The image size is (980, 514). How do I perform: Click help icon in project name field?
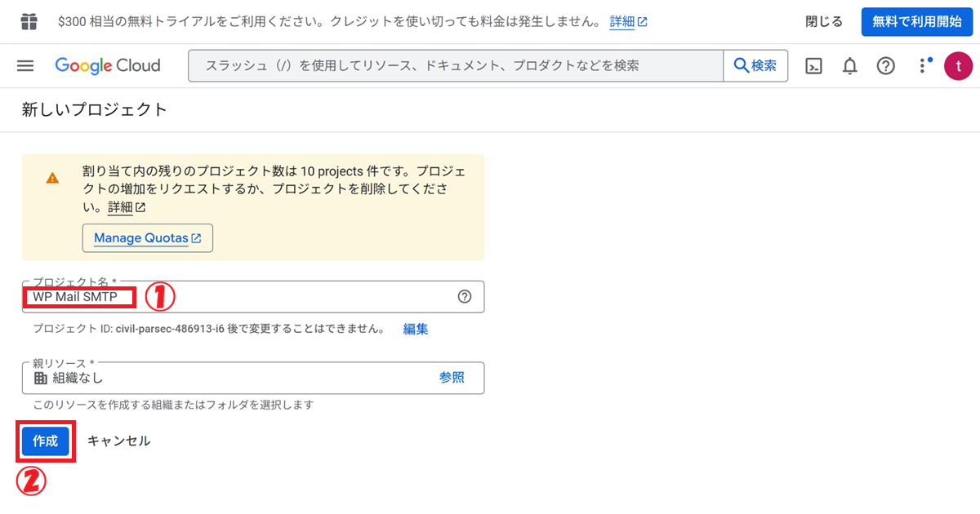[465, 297]
